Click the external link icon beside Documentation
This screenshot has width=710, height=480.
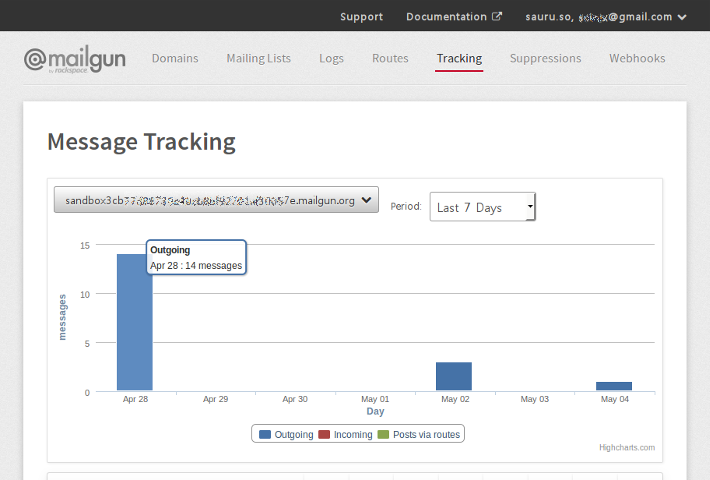click(497, 17)
